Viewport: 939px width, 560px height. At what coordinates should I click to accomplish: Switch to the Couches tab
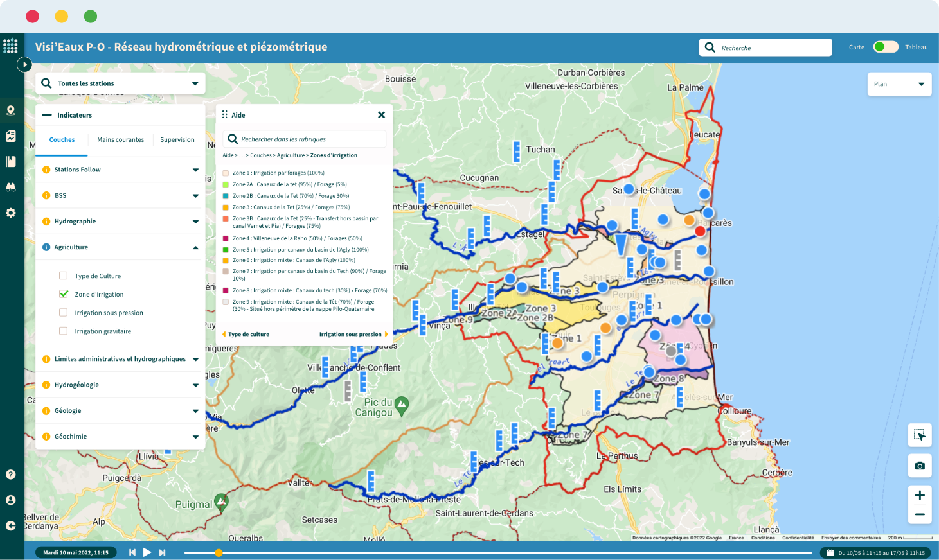point(62,140)
